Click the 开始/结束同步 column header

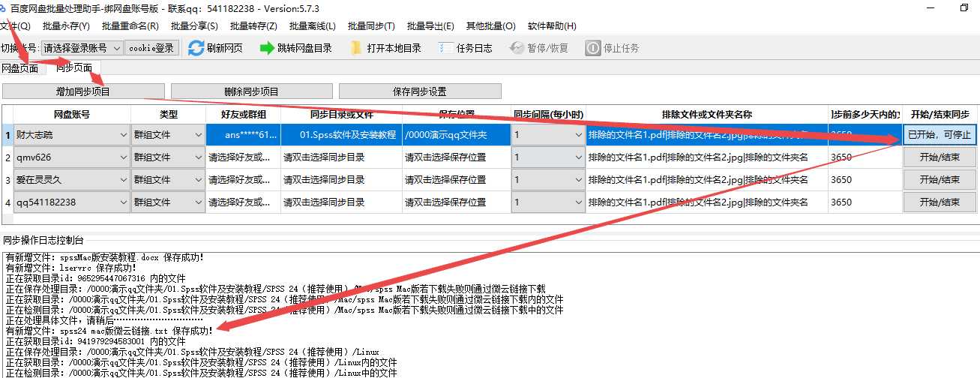pyautogui.click(x=940, y=115)
